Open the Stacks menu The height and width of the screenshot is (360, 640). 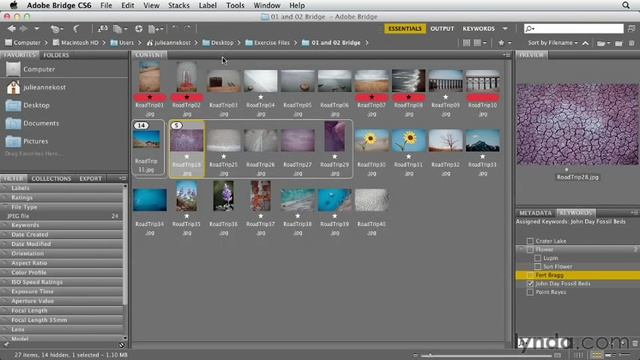point(179,5)
